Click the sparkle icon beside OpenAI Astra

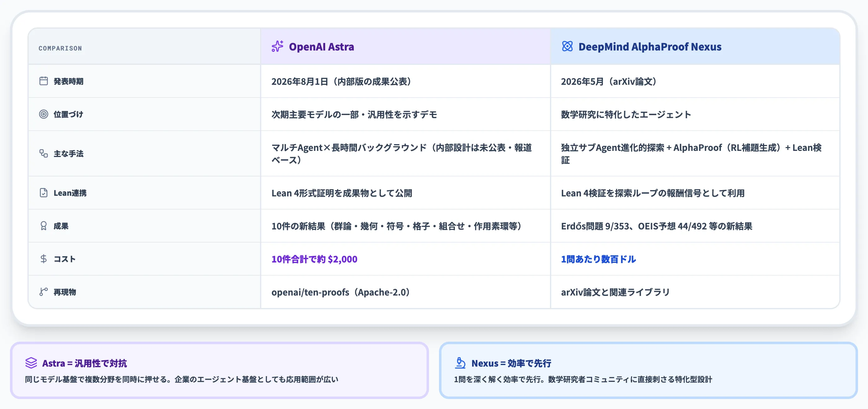point(277,46)
